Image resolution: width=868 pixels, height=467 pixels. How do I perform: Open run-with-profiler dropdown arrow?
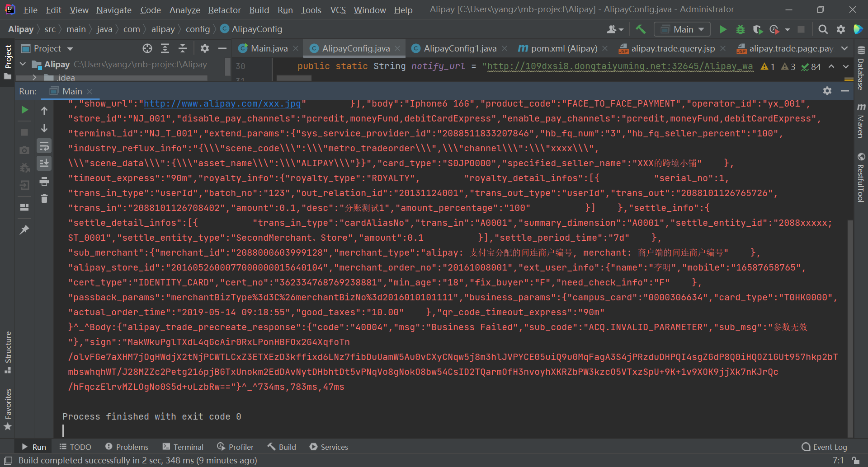787,29
